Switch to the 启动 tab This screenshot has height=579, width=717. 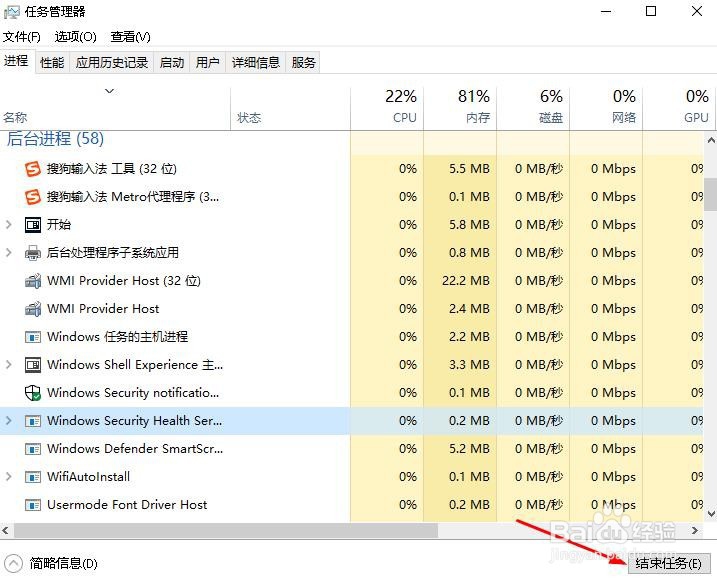[172, 62]
